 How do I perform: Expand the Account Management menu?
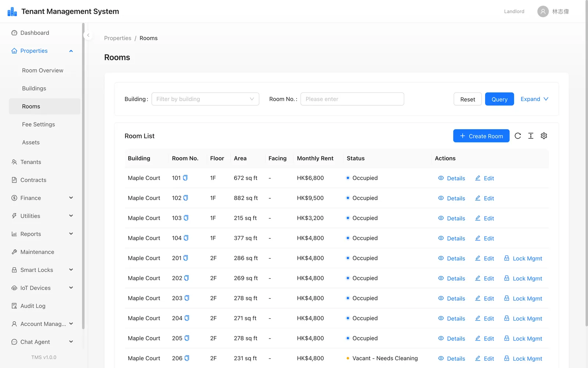click(x=44, y=324)
